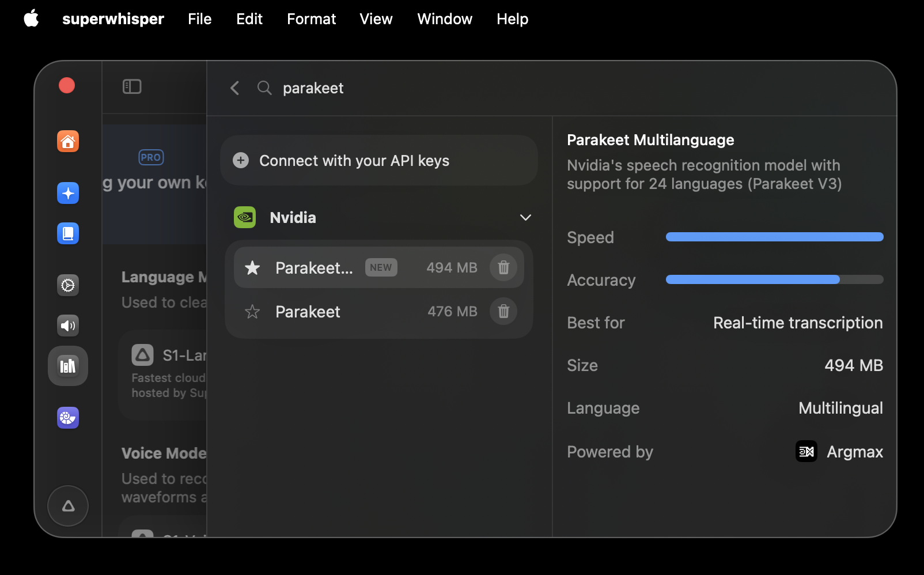924x575 pixels.
Task: Click Connect with your API keys
Action: point(379,160)
